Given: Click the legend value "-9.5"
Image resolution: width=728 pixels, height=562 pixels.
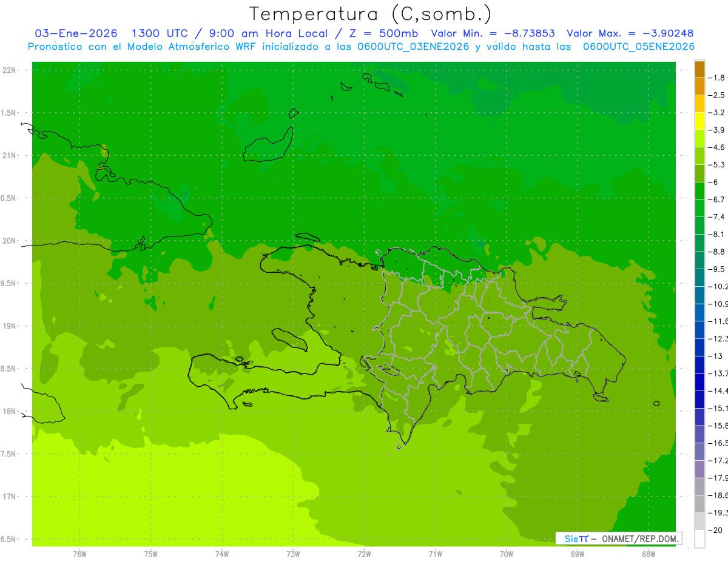Looking at the screenshot, I should pos(716,269).
